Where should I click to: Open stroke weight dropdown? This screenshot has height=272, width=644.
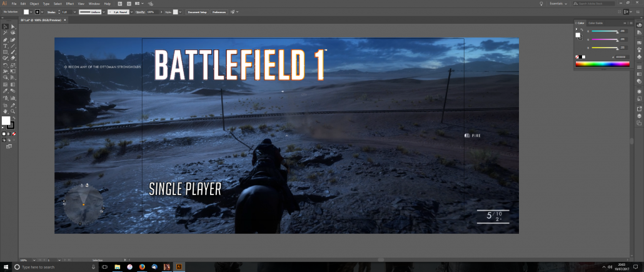(75, 12)
